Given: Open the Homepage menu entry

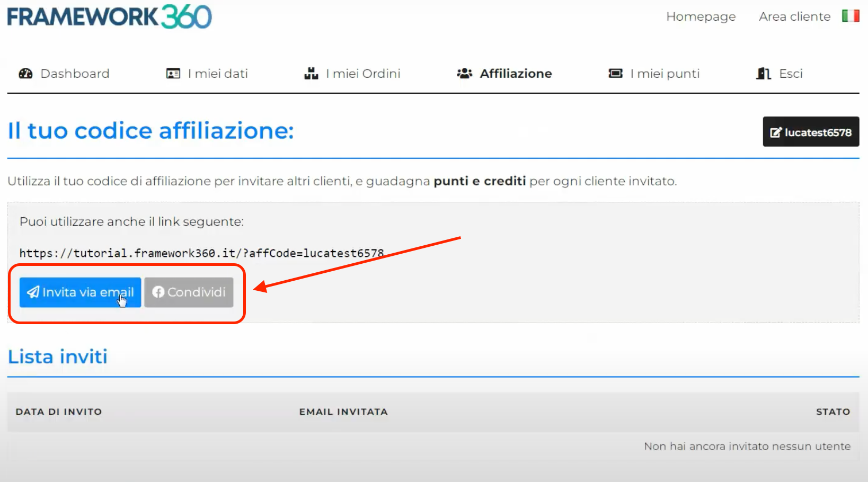Looking at the screenshot, I should (701, 16).
